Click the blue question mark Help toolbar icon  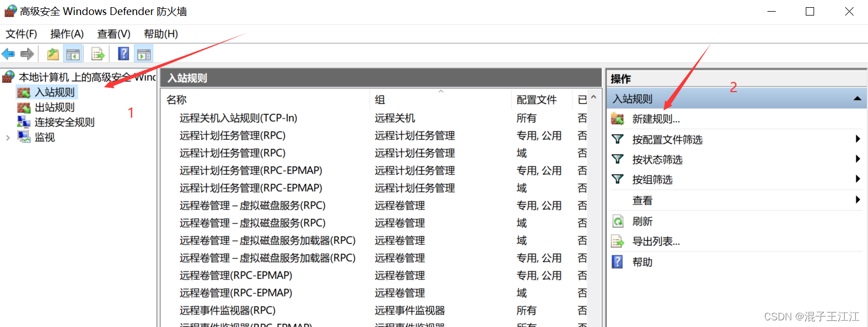pos(123,54)
